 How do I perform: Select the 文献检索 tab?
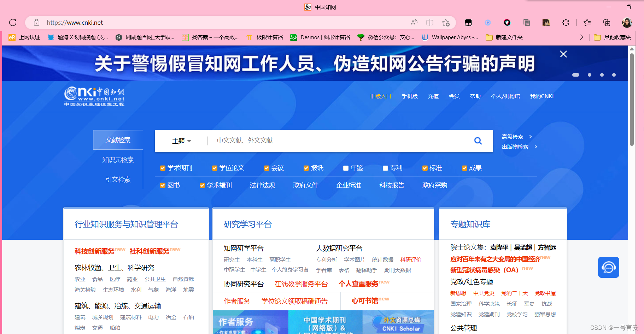point(118,140)
